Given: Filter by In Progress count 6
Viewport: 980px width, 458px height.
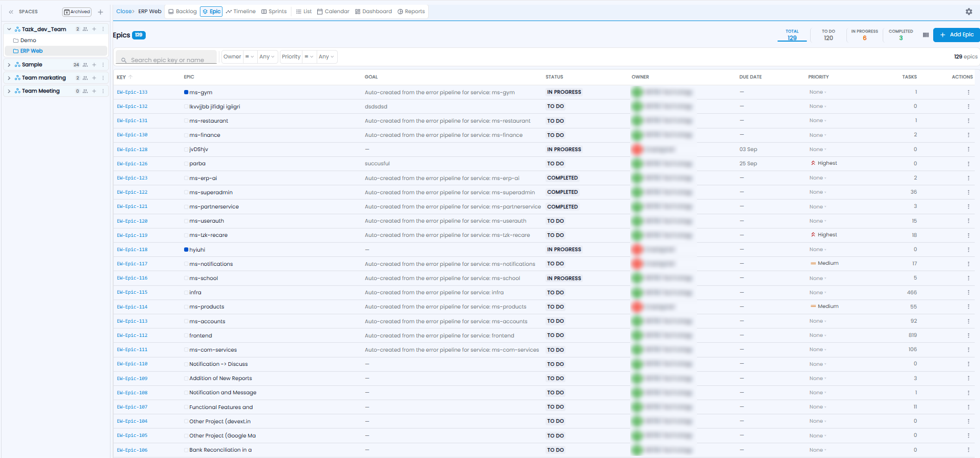Looking at the screenshot, I should click(864, 35).
